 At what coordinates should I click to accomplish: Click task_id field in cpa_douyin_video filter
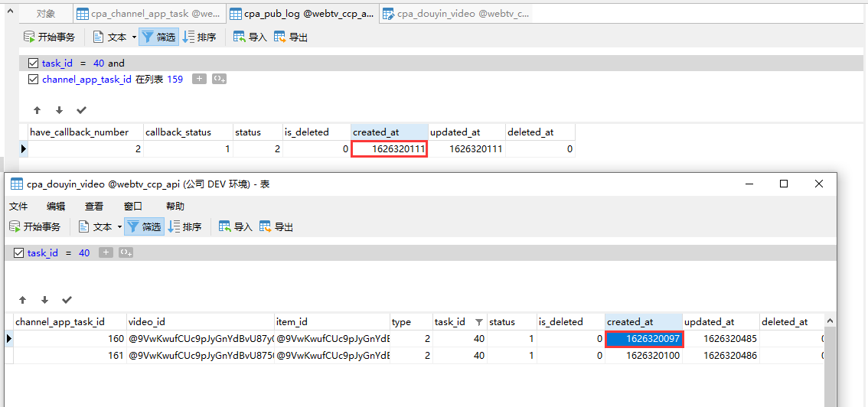(x=43, y=252)
